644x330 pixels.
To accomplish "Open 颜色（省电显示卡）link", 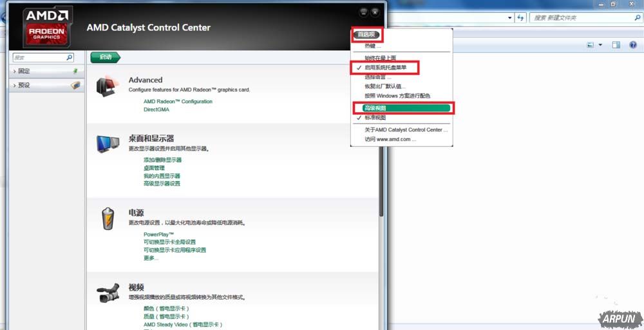I will (x=166, y=309).
